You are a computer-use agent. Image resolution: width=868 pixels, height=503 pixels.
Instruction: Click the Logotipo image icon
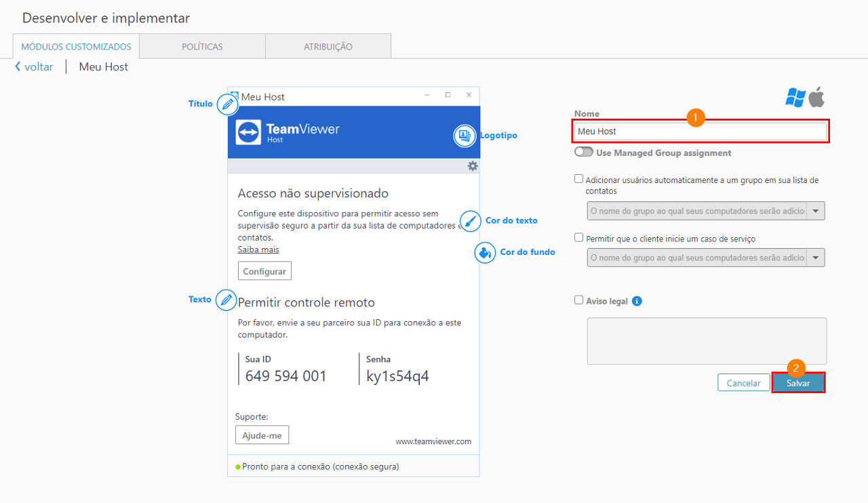pyautogui.click(x=465, y=136)
